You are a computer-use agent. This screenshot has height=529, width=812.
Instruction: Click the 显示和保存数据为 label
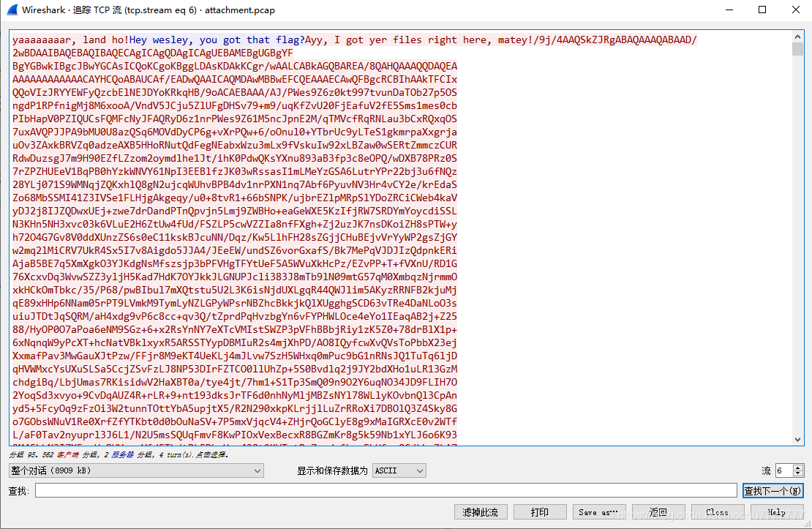pyautogui.click(x=332, y=470)
